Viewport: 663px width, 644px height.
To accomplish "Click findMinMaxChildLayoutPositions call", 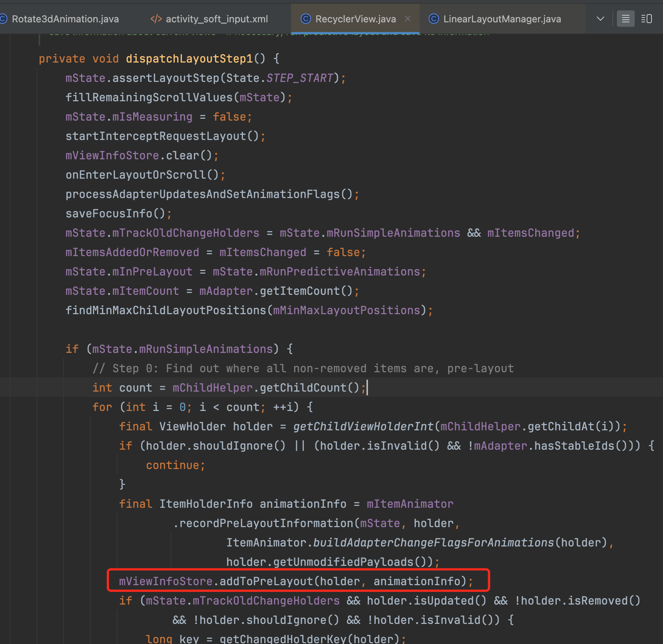I will 166,310.
